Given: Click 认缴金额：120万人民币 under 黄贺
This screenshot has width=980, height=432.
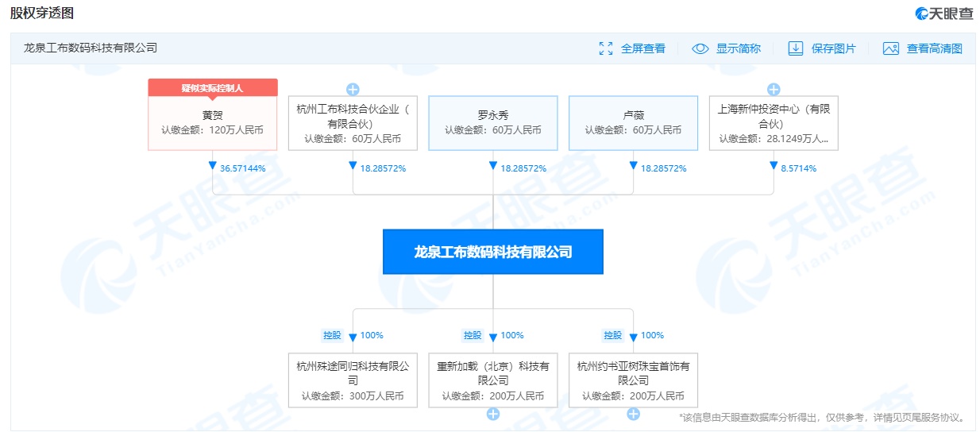Looking at the screenshot, I should tap(213, 130).
